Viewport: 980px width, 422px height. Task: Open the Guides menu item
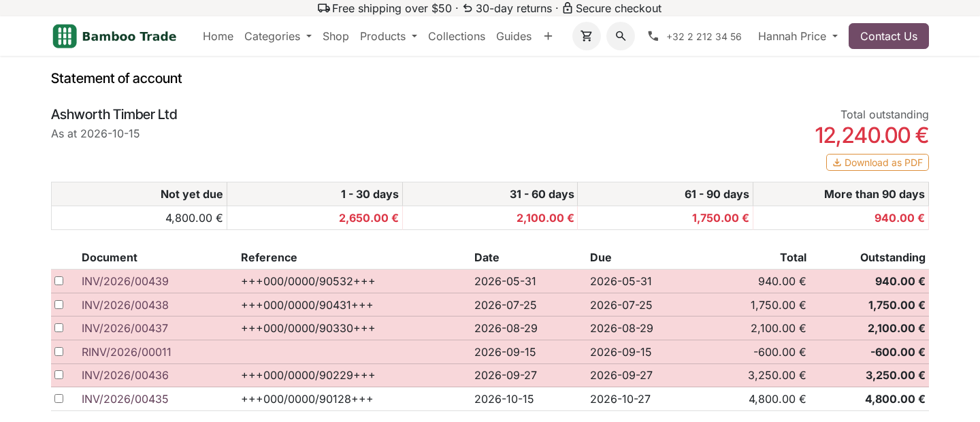tap(514, 36)
